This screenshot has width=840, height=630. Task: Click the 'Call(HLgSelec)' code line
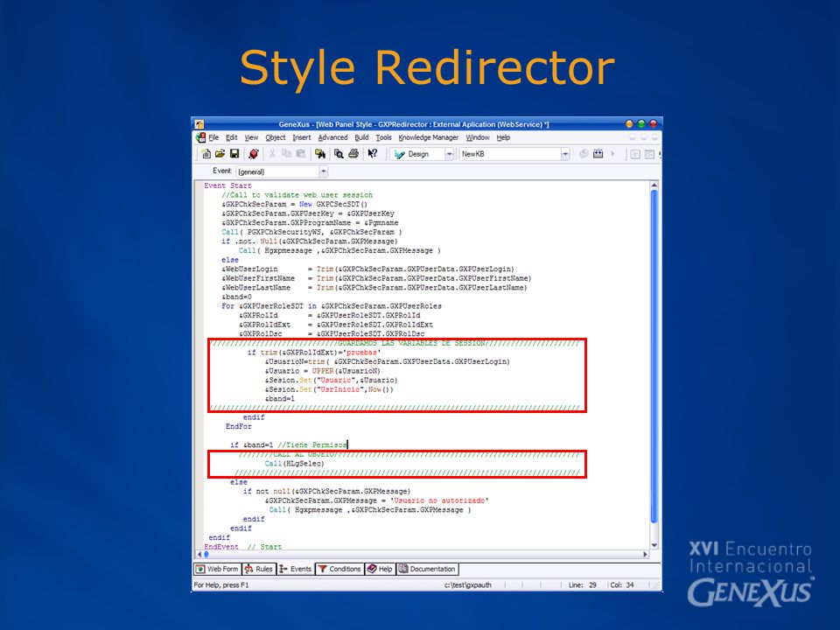(294, 464)
